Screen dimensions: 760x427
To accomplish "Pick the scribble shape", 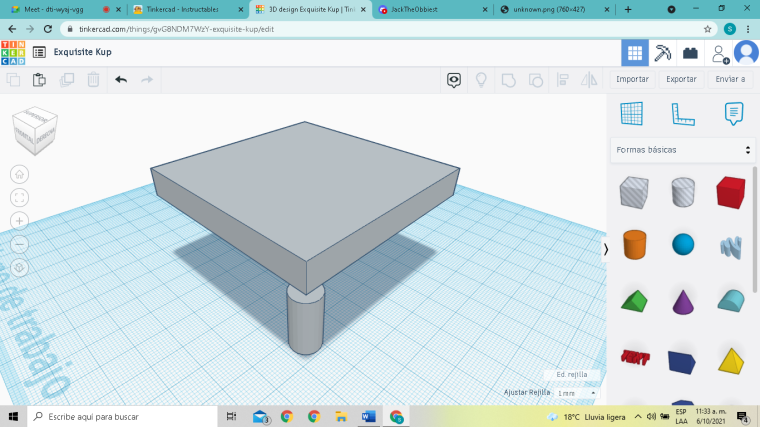I will coord(731,247).
